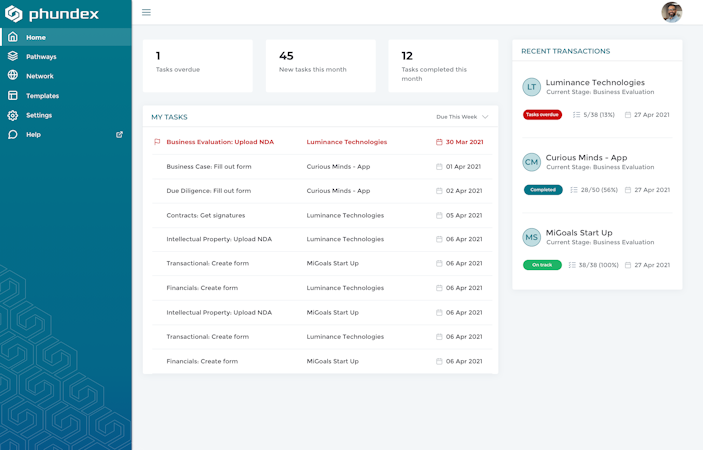The image size is (703, 450).
Task: Click red Luminance Technologies in overdue task row
Action: (x=347, y=142)
